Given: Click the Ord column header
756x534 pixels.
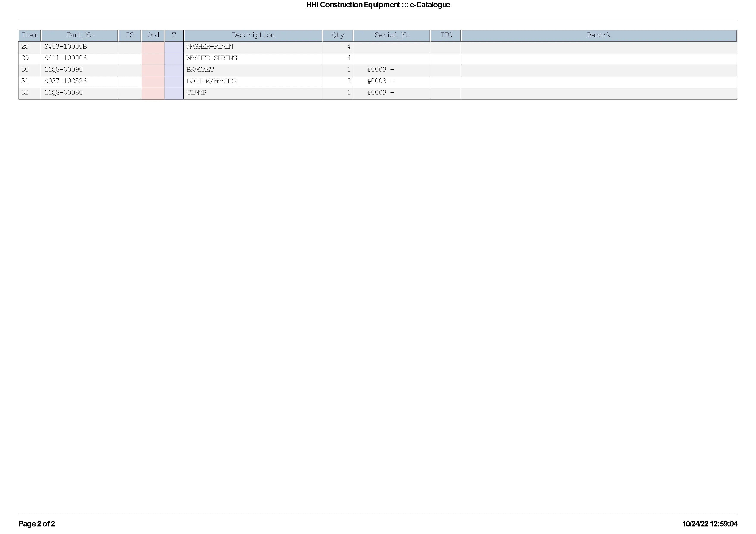Looking at the screenshot, I should coord(153,35).
